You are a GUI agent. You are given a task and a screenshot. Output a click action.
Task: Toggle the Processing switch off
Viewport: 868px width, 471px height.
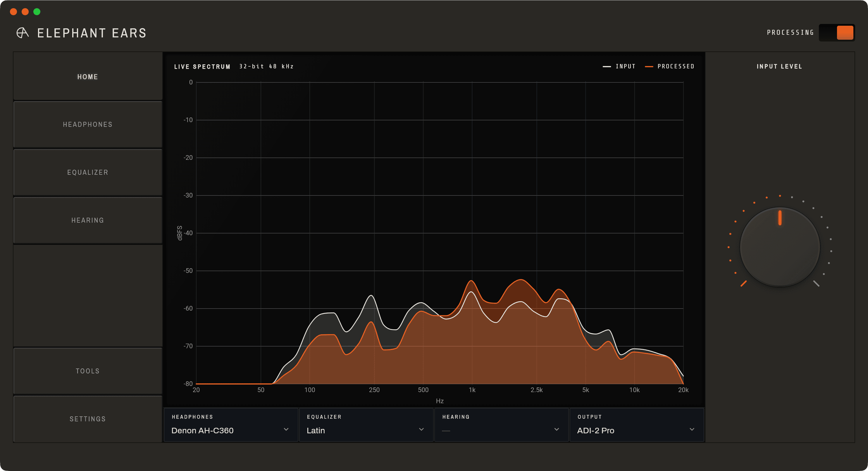coord(837,33)
